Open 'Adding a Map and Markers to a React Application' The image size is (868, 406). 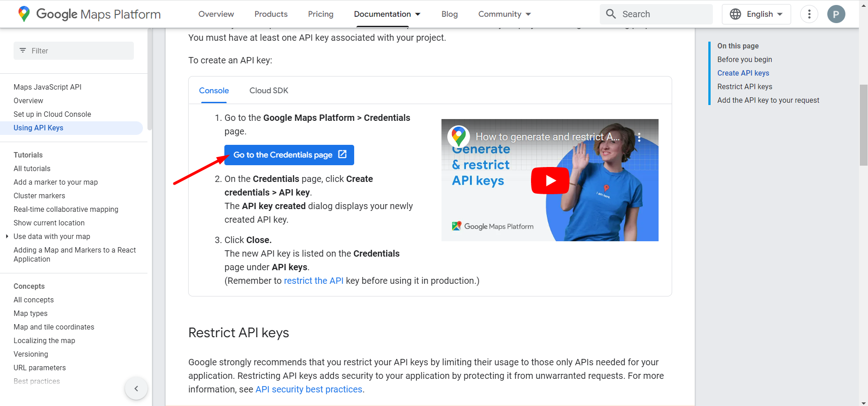point(75,254)
